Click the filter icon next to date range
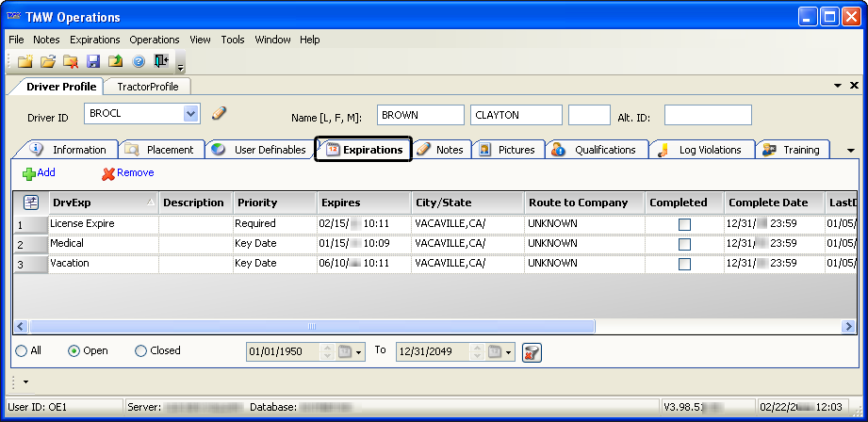The height and width of the screenshot is (422, 868). (x=532, y=351)
